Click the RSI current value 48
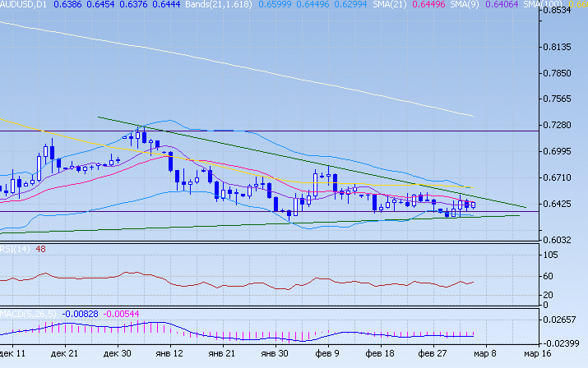588x368 pixels. [40, 250]
